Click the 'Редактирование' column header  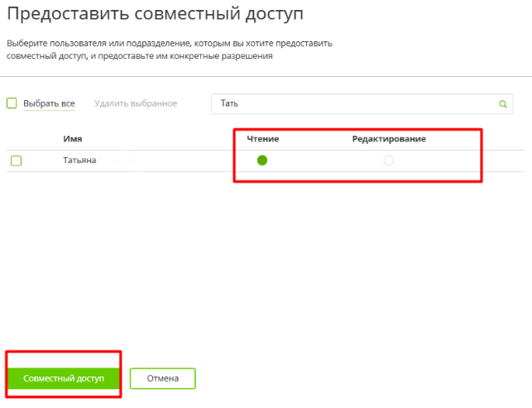[x=389, y=138]
